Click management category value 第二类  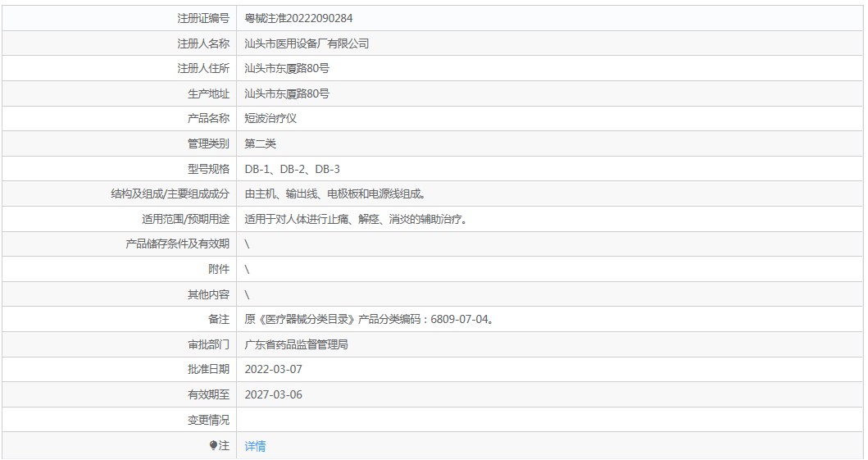pyautogui.click(x=260, y=143)
